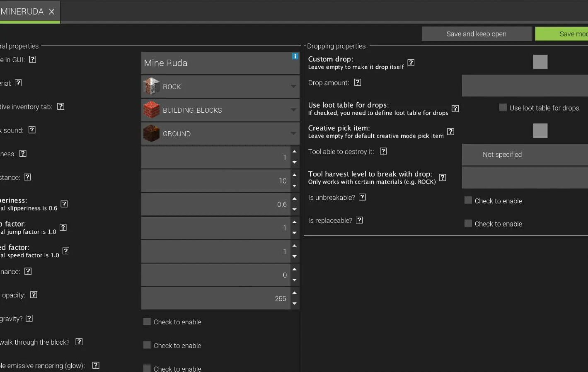This screenshot has width=588, height=372.
Task: Enable emissive rendering (glow) checkbox
Action: pyautogui.click(x=147, y=368)
